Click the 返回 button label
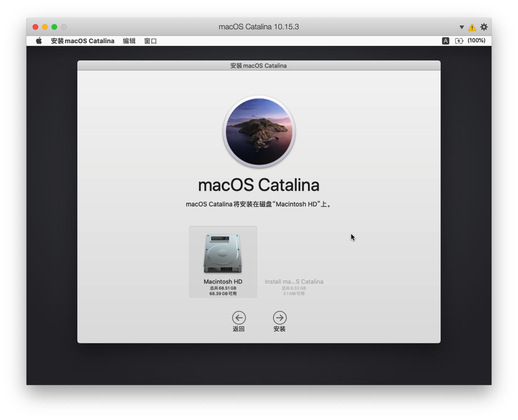 coord(239,329)
